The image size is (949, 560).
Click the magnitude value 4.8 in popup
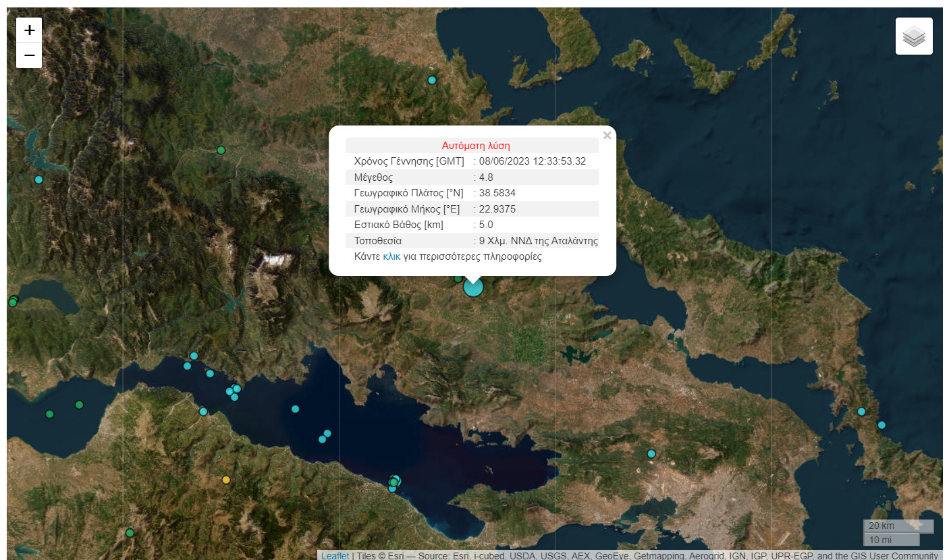[x=486, y=177]
